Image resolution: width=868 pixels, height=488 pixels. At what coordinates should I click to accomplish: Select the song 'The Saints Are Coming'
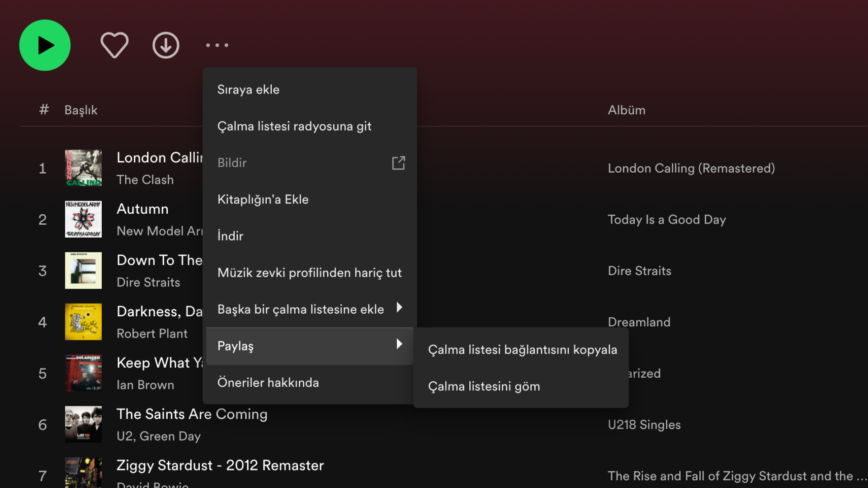pyautogui.click(x=192, y=414)
